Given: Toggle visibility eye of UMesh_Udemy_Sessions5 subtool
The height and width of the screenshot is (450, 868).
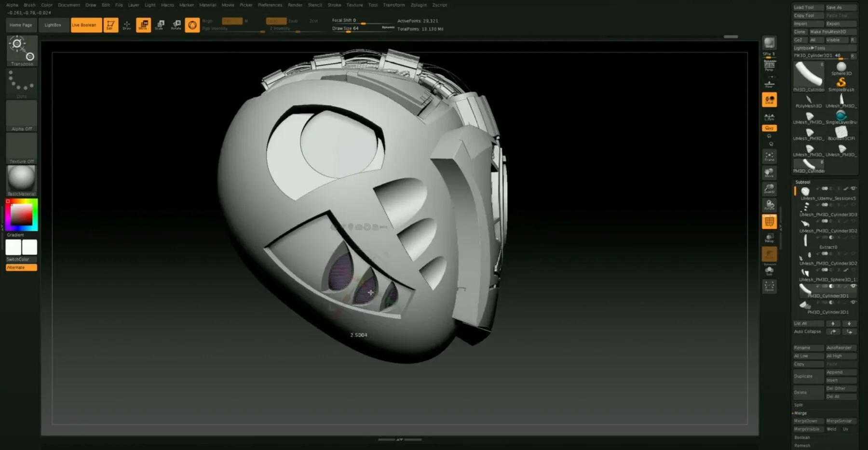Looking at the screenshot, I should [854, 188].
